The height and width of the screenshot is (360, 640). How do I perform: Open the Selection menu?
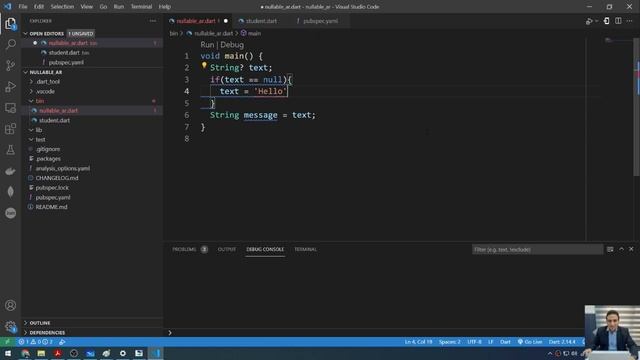pyautogui.click(x=62, y=7)
